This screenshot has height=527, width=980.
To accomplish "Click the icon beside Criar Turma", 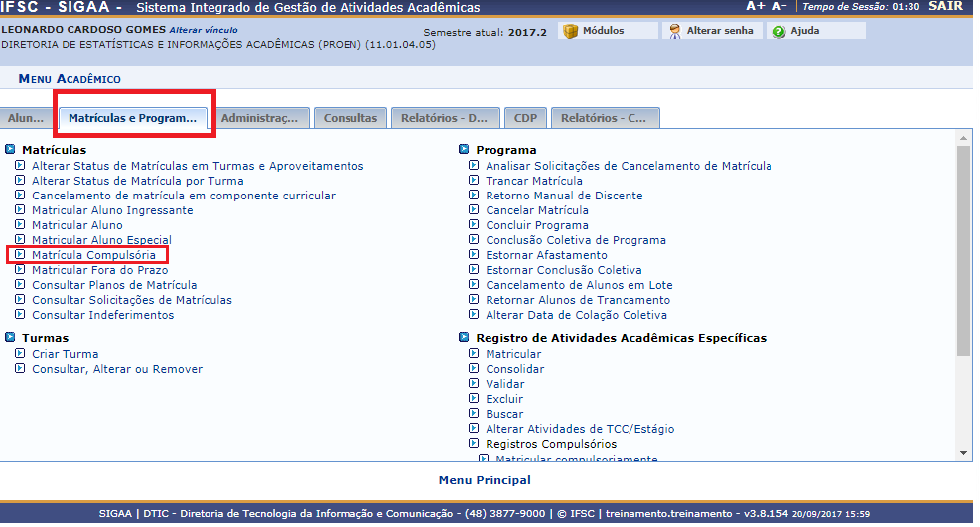I will pos(20,354).
